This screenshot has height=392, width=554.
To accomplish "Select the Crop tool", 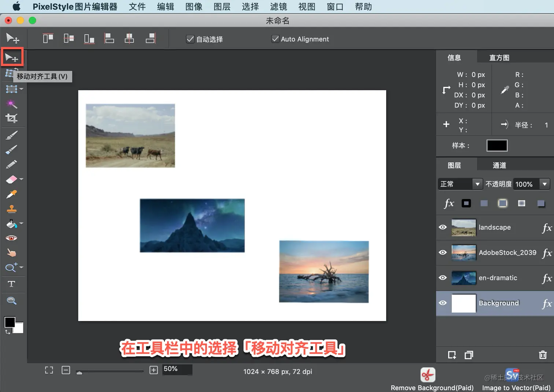I will [x=11, y=118].
